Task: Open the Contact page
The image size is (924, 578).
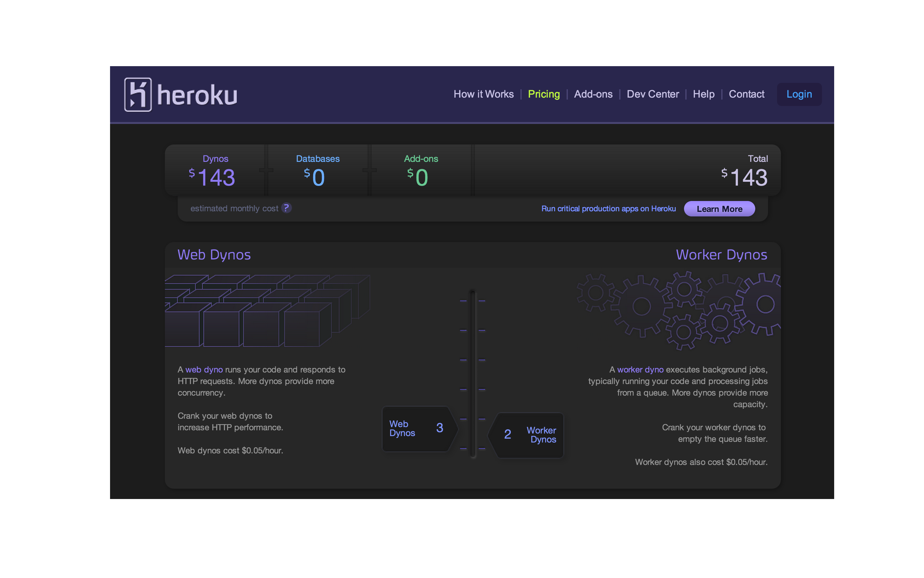Action: 747,94
